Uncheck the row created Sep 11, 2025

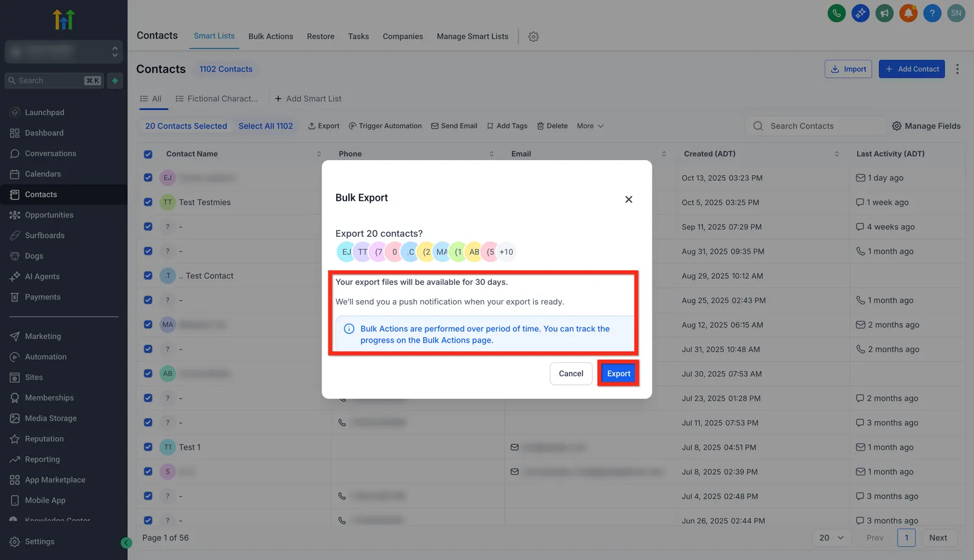(x=148, y=226)
